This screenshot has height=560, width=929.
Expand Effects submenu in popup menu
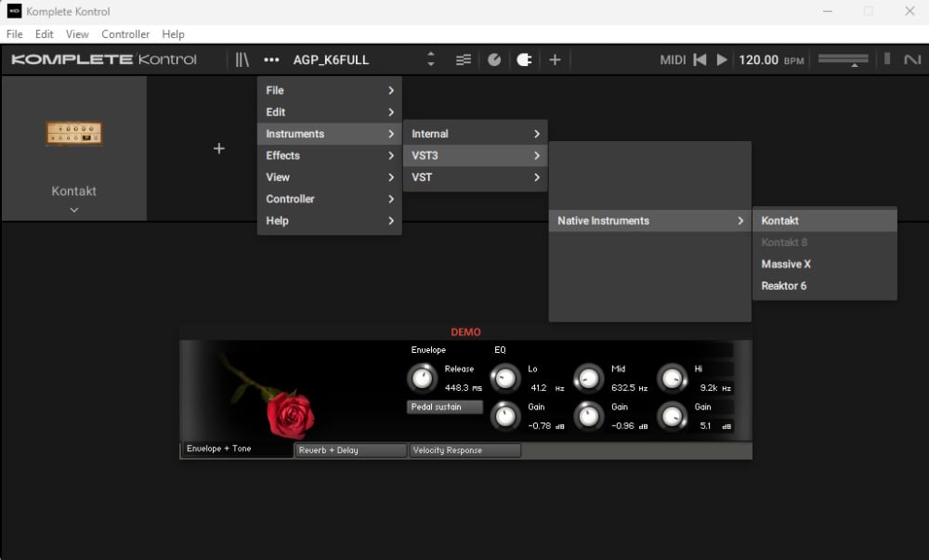[x=330, y=156]
